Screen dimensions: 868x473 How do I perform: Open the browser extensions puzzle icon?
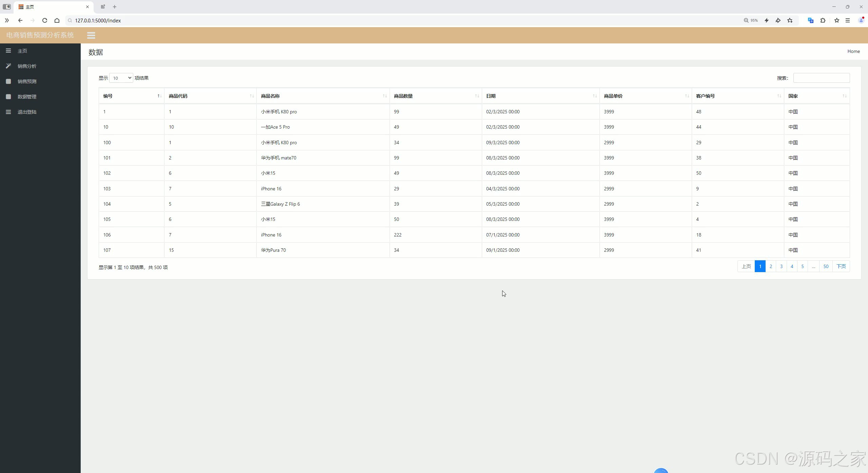coord(823,20)
